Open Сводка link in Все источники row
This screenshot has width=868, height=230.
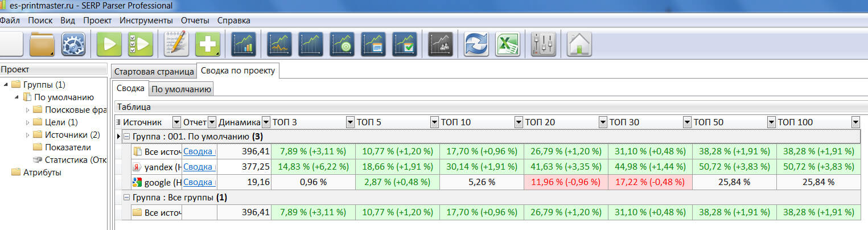click(199, 151)
